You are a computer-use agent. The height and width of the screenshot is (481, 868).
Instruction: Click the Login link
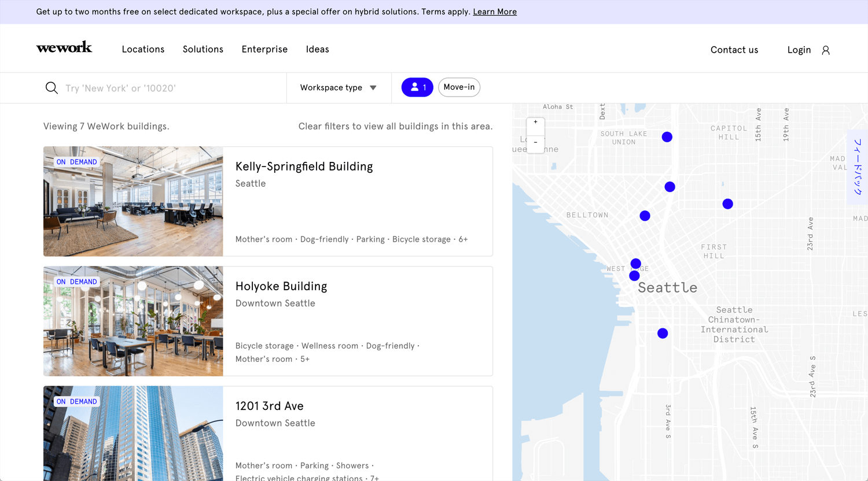point(799,50)
